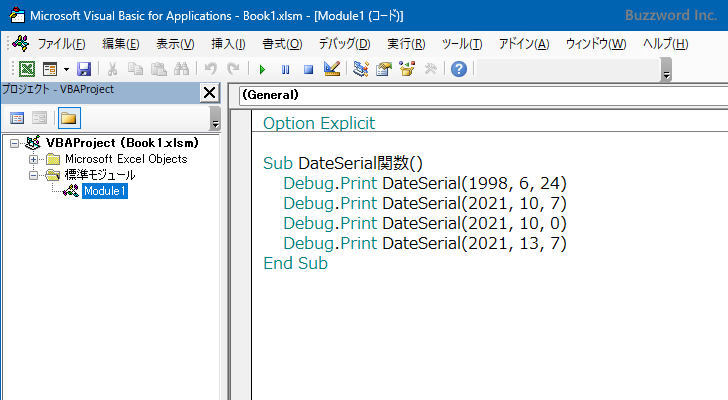Click the Undo arrow icon
Image resolution: width=728 pixels, height=400 pixels.
pyautogui.click(x=210, y=69)
